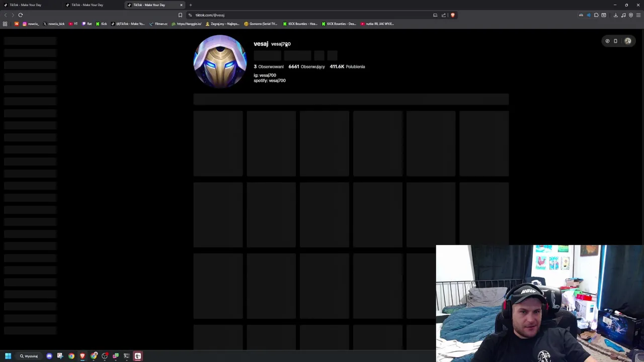Click the vesaj700 display name text
This screenshot has height=362, width=644.
coord(281,44)
